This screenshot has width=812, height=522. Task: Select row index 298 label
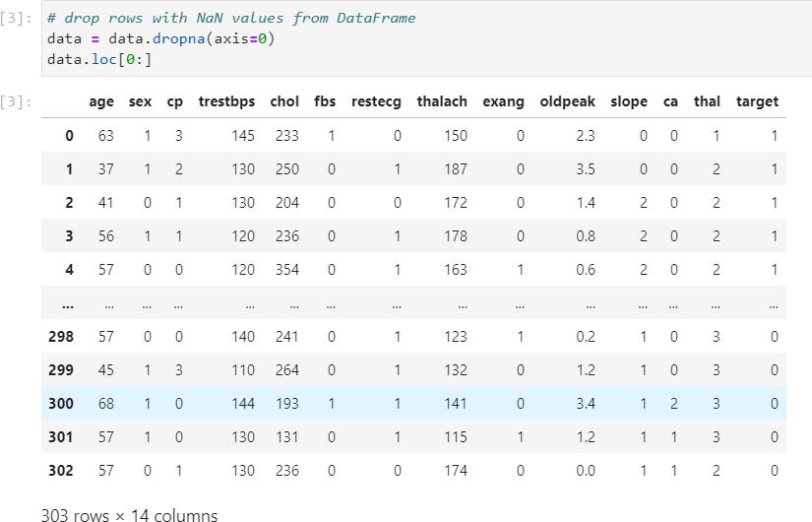click(x=60, y=337)
